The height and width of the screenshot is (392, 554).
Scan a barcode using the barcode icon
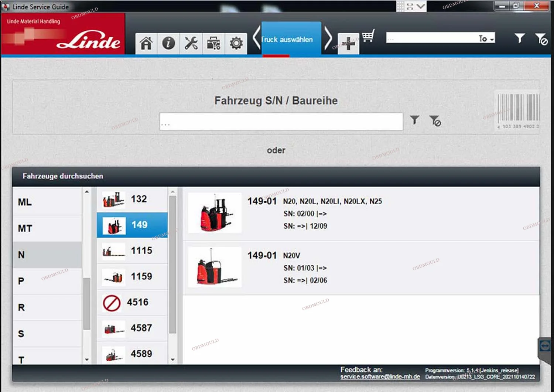[518, 110]
